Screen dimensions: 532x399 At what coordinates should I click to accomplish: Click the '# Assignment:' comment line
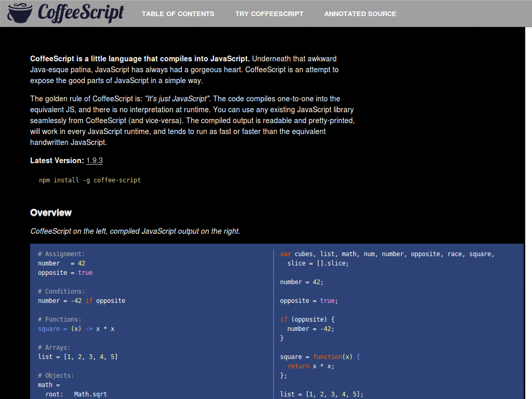(x=61, y=254)
